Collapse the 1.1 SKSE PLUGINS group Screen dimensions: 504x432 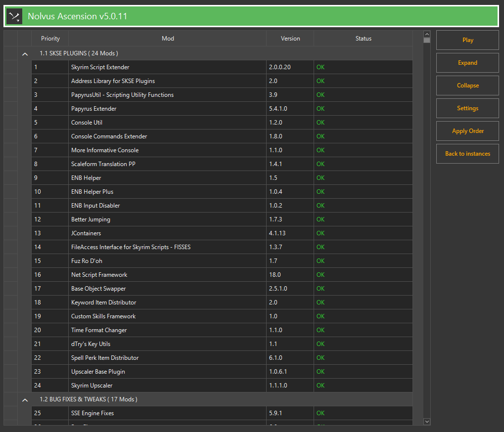pos(25,54)
